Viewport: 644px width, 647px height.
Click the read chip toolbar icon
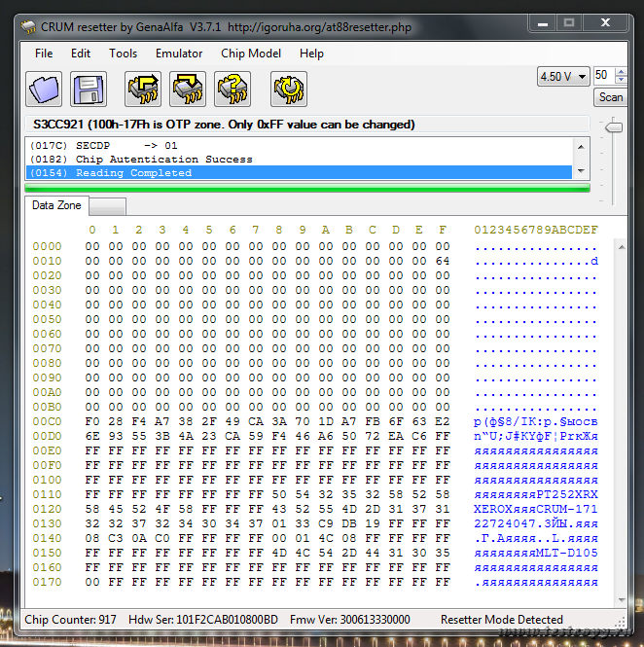(143, 90)
